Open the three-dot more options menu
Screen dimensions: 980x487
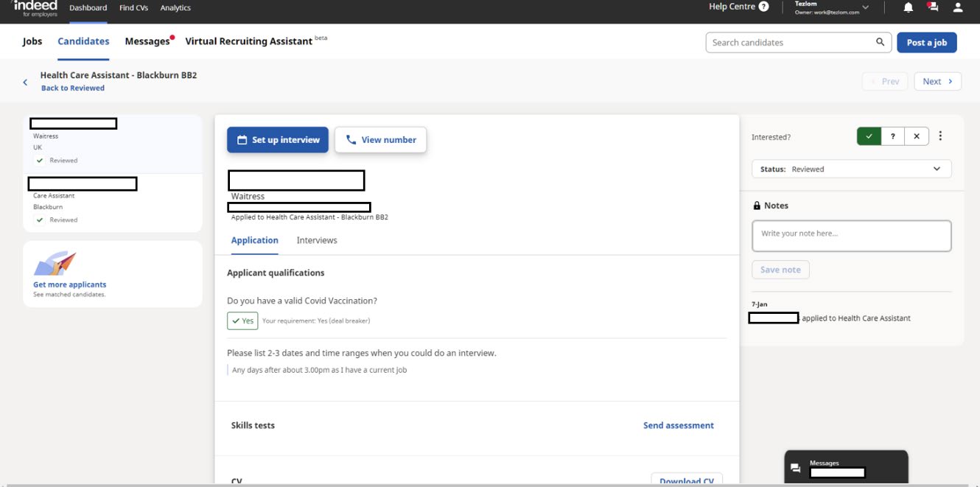(940, 136)
